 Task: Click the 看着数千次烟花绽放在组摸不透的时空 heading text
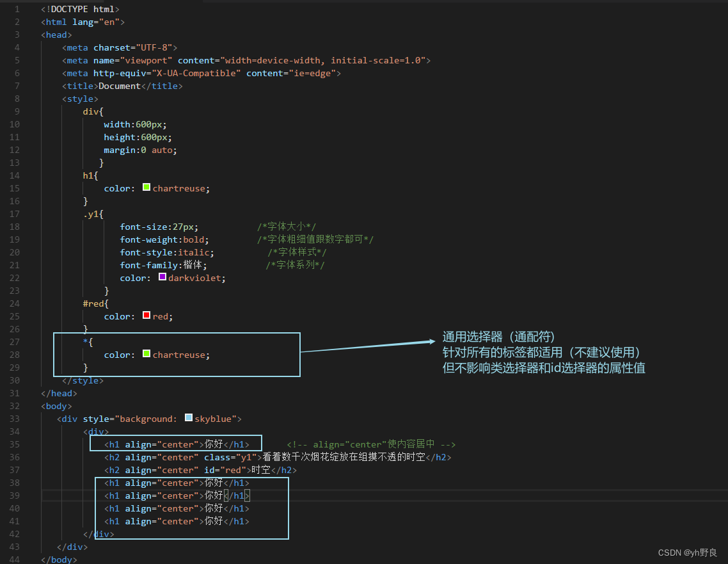344,457
